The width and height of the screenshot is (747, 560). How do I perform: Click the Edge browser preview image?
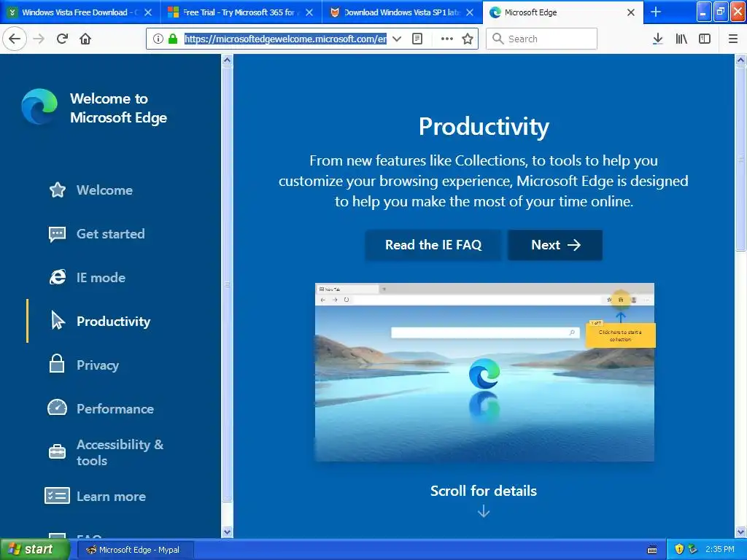pyautogui.click(x=484, y=373)
